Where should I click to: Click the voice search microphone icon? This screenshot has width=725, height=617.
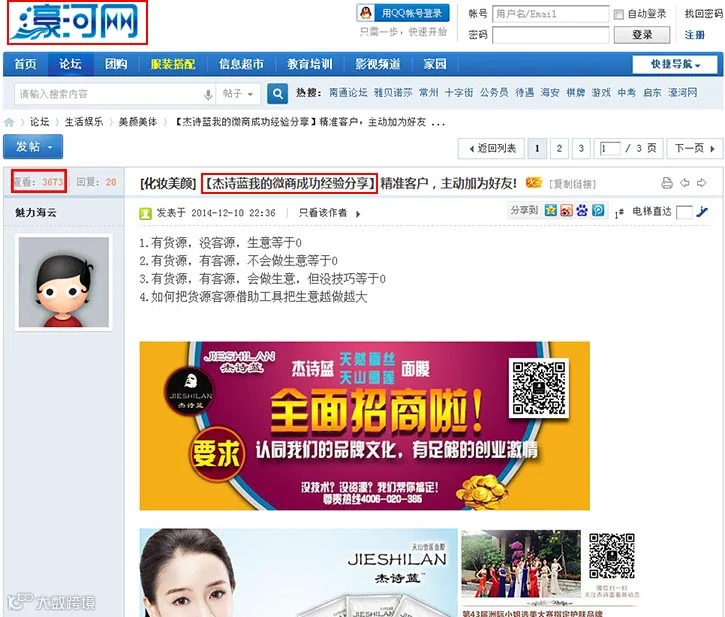pos(209,94)
